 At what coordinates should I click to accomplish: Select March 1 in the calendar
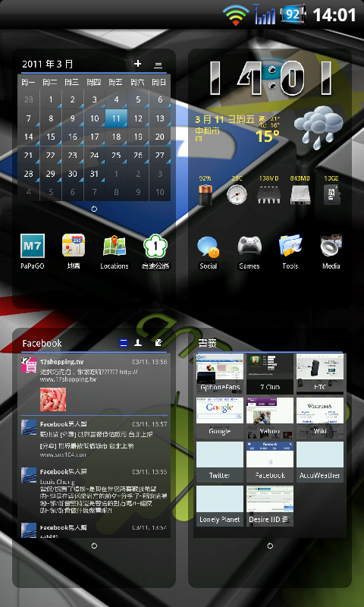(51, 100)
